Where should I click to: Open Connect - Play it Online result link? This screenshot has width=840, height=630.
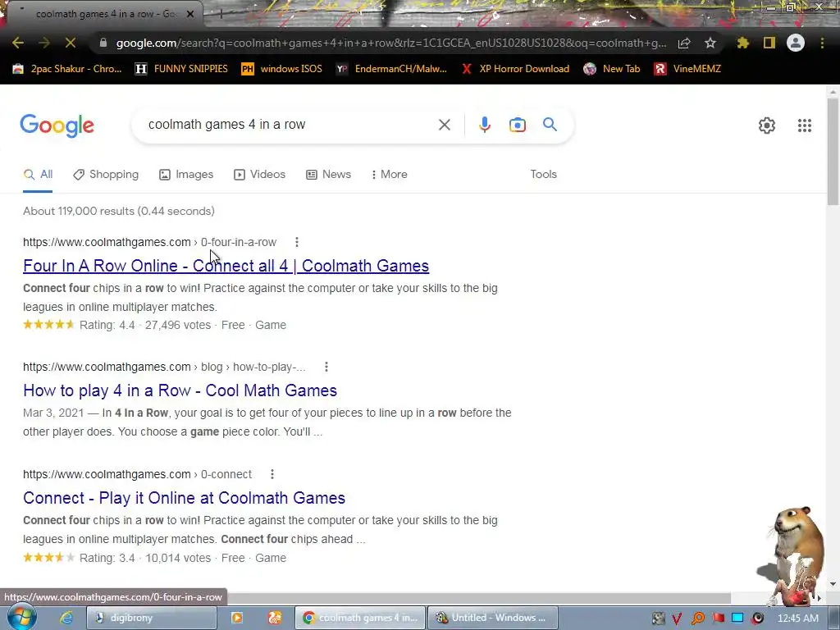(x=185, y=498)
